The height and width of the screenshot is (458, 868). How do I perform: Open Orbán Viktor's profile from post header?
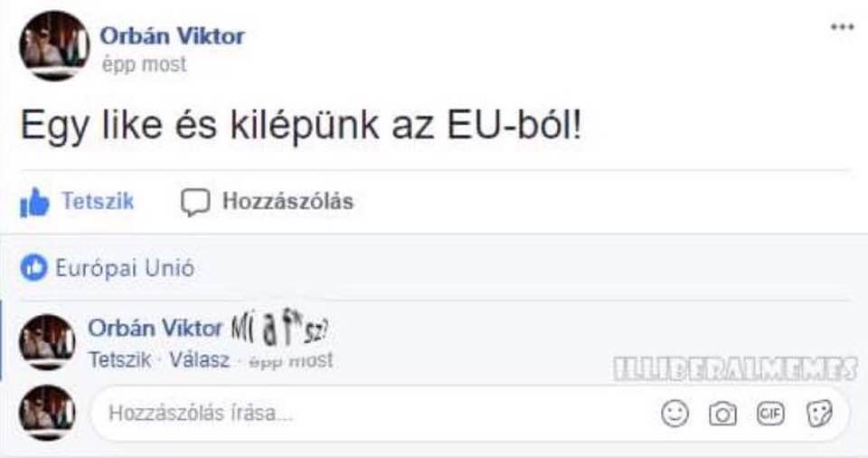[x=172, y=36]
